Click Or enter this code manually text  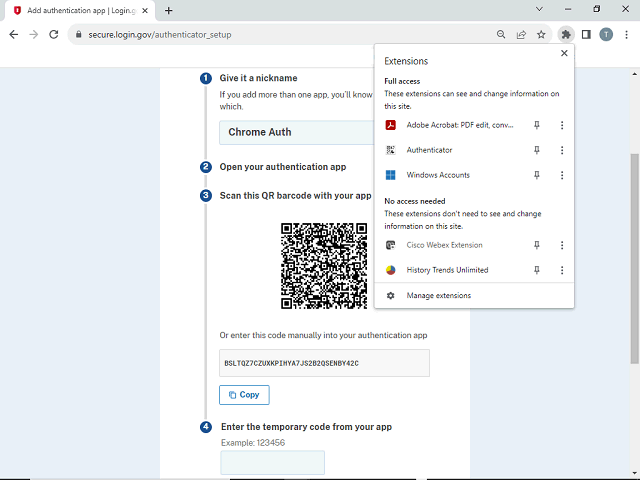(x=323, y=335)
